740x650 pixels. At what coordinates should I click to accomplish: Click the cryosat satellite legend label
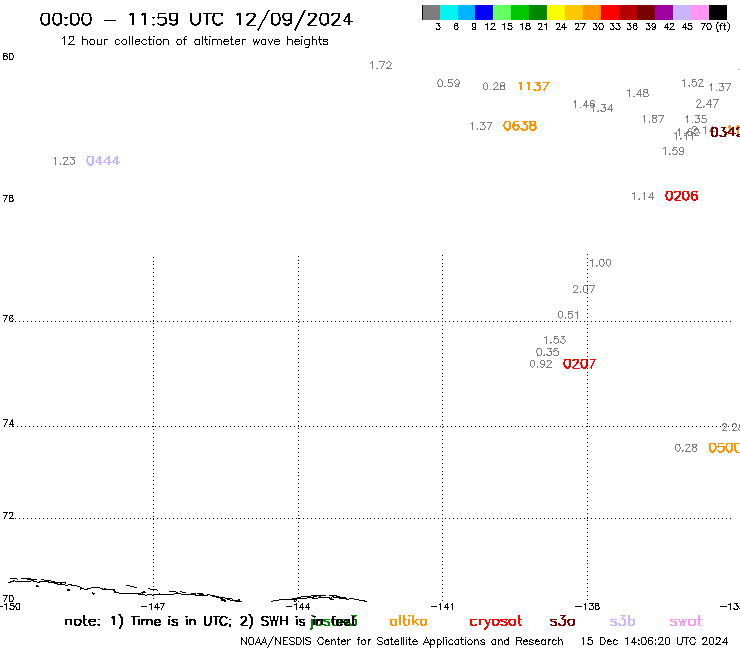tap(496, 622)
